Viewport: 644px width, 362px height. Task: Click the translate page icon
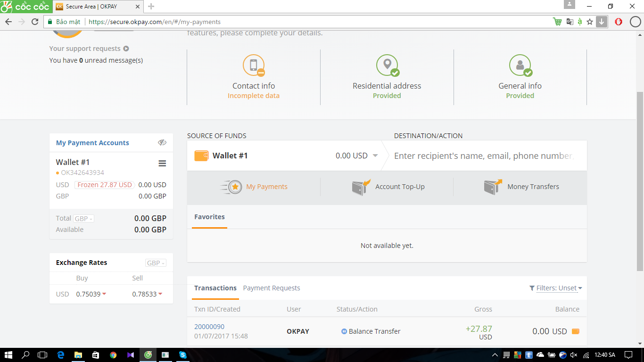(x=570, y=22)
